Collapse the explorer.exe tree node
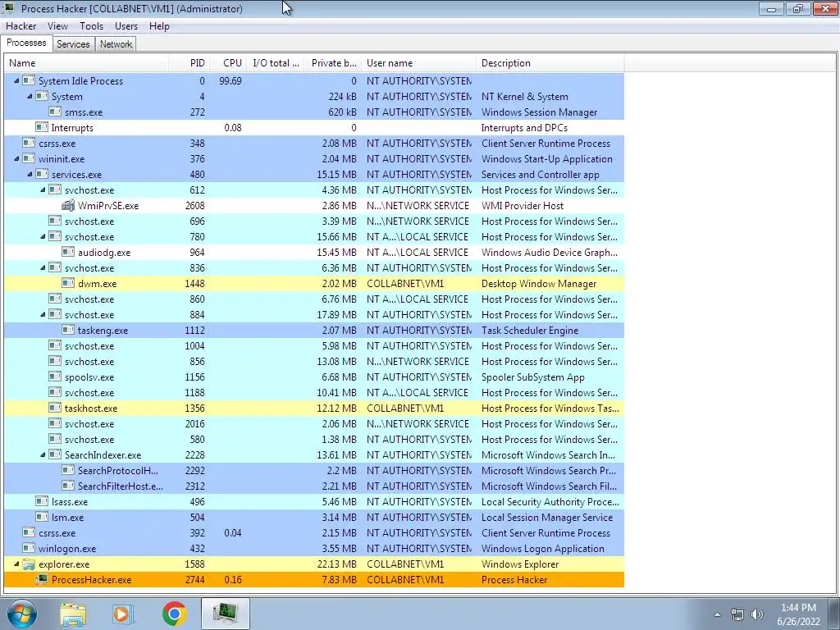This screenshot has height=630, width=840. pos(16,564)
